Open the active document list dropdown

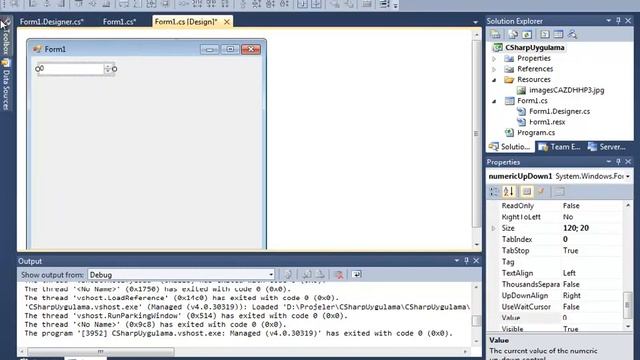[x=475, y=22]
